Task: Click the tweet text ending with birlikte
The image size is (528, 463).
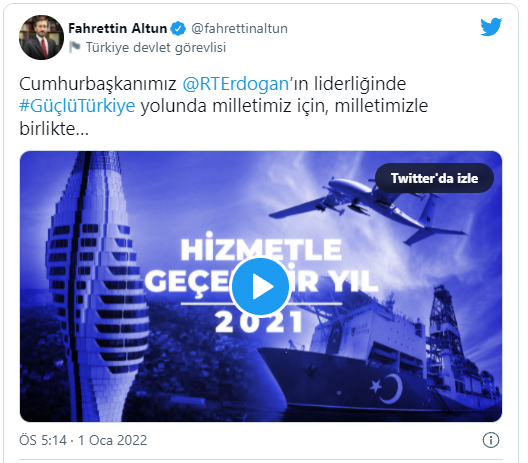Action: coord(223,106)
